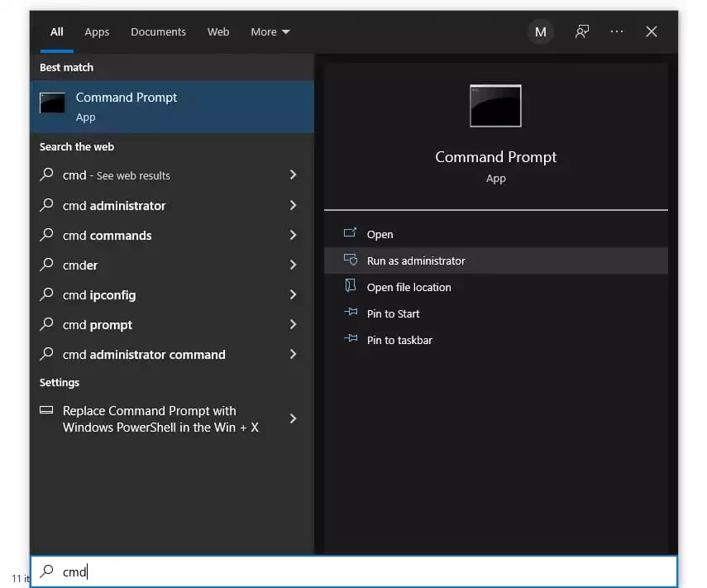The height and width of the screenshot is (588, 707).
Task: Click the Open action icon
Action: pos(350,232)
